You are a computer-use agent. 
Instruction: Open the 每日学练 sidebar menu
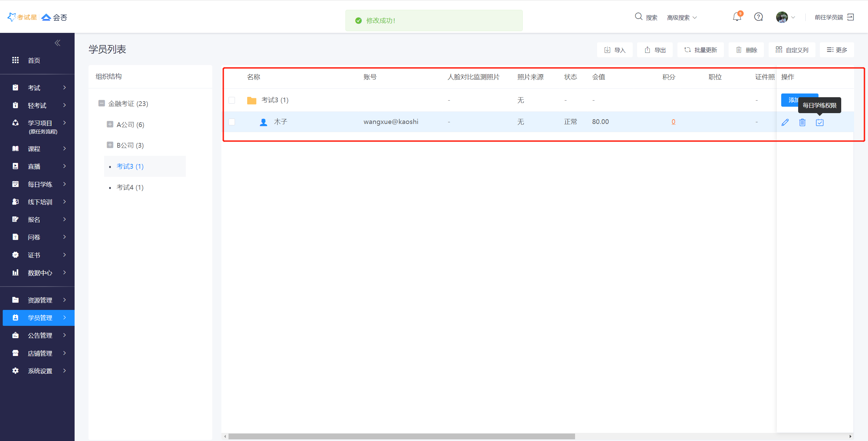pos(40,184)
